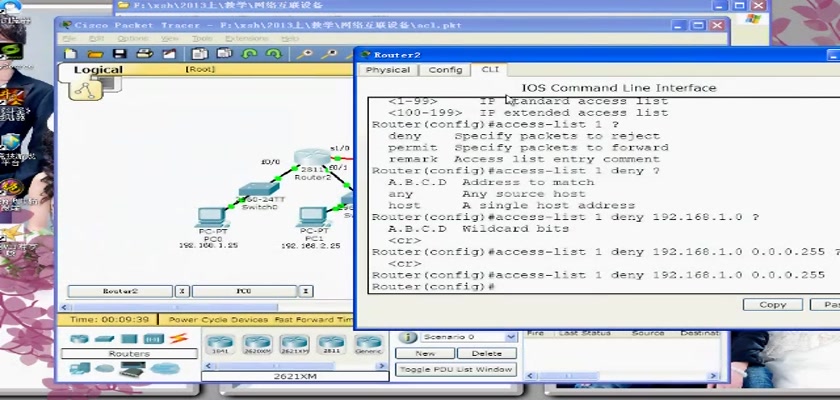Pick the Generic router model

369,344
